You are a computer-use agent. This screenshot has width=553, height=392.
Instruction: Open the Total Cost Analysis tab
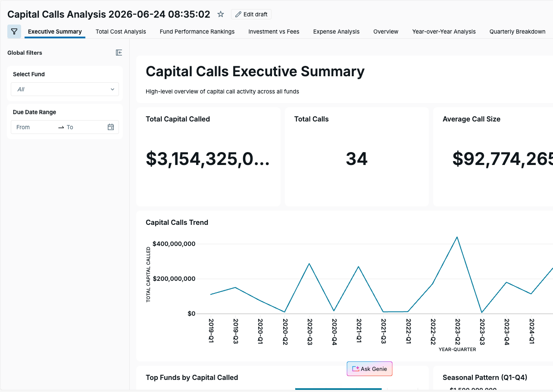pos(121,31)
